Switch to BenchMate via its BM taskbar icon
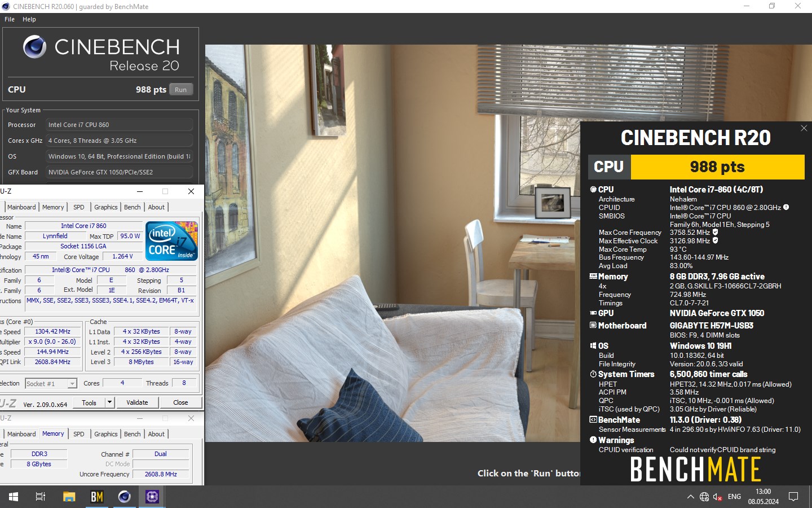 pos(97,497)
